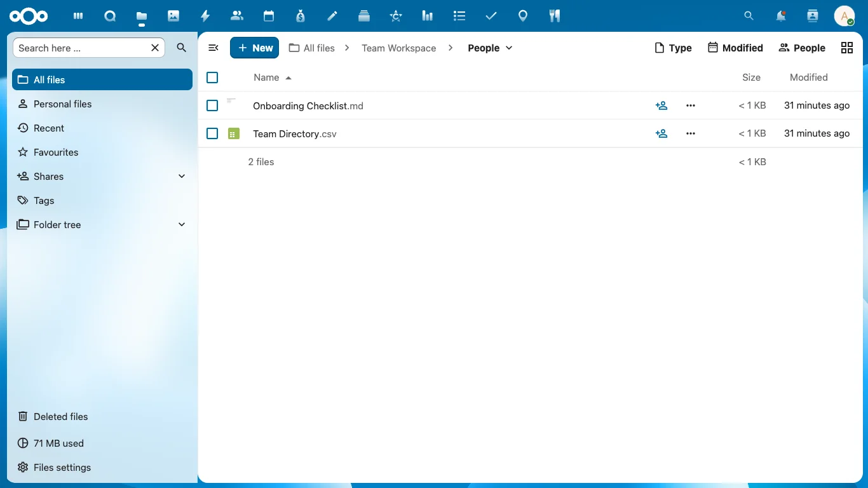Open the Tags view
This screenshot has width=868, height=488.
point(102,200)
